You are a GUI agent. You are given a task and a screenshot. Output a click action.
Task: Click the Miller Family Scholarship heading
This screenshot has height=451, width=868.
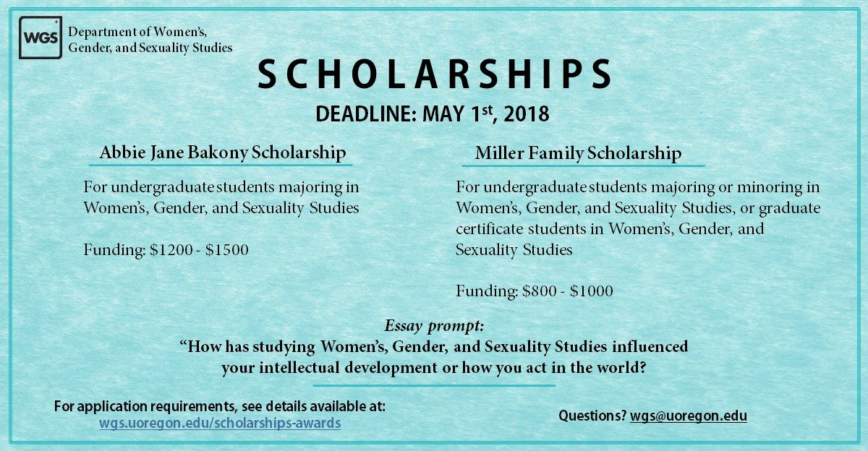(x=578, y=153)
